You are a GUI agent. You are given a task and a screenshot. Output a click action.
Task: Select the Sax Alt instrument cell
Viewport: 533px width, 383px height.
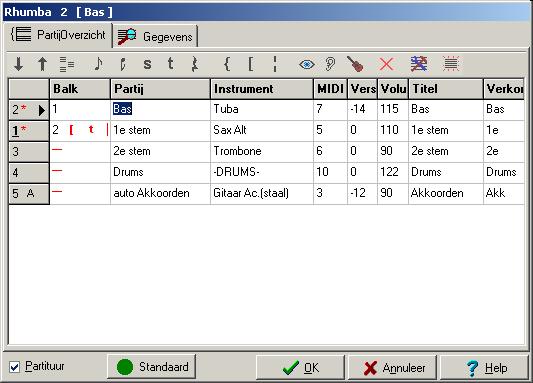(x=261, y=130)
